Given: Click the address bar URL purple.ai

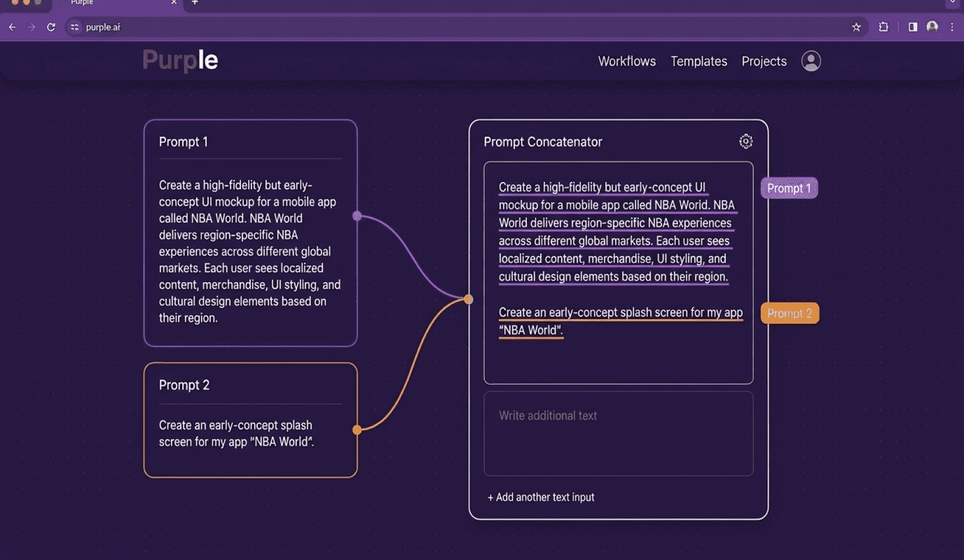Looking at the screenshot, I should [103, 27].
